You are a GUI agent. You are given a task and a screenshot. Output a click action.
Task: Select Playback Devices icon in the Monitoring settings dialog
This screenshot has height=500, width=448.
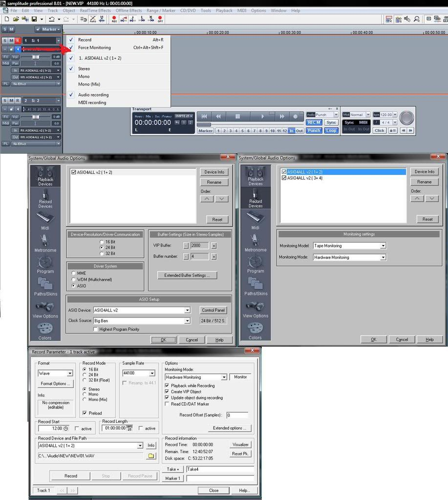pyautogui.click(x=256, y=176)
